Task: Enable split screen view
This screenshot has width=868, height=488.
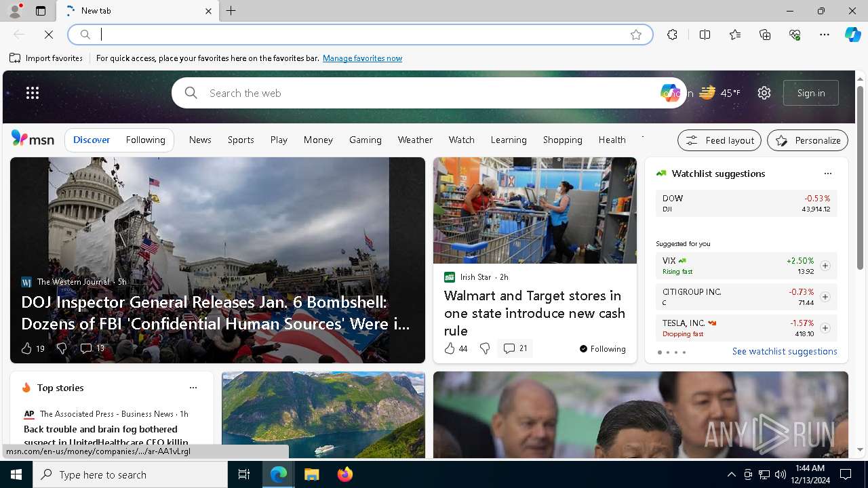Action: click(705, 35)
